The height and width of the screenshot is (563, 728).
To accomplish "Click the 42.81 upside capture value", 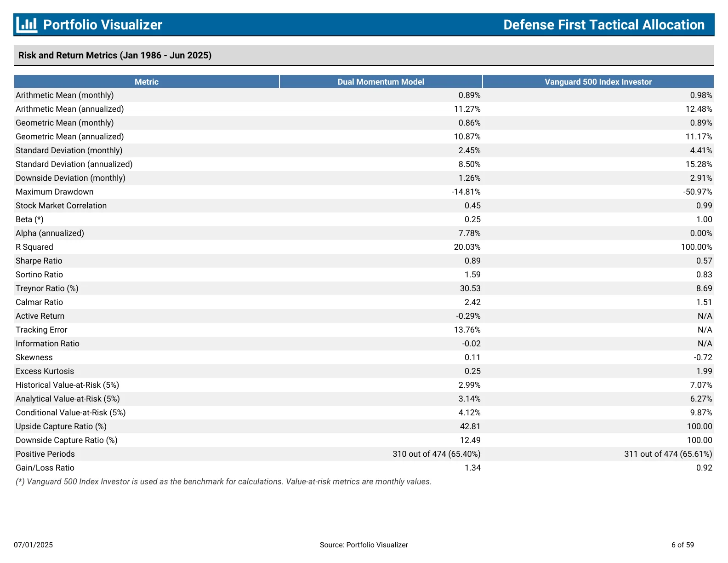I will tap(470, 426).
